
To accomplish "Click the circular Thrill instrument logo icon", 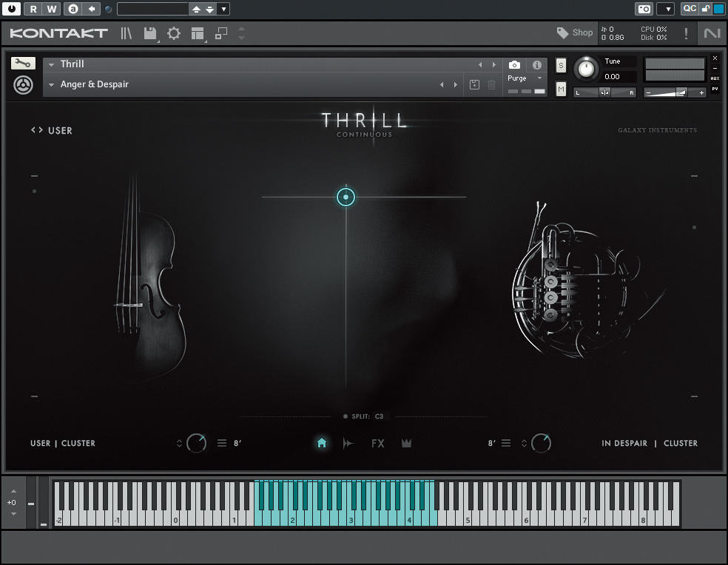I will point(23,85).
